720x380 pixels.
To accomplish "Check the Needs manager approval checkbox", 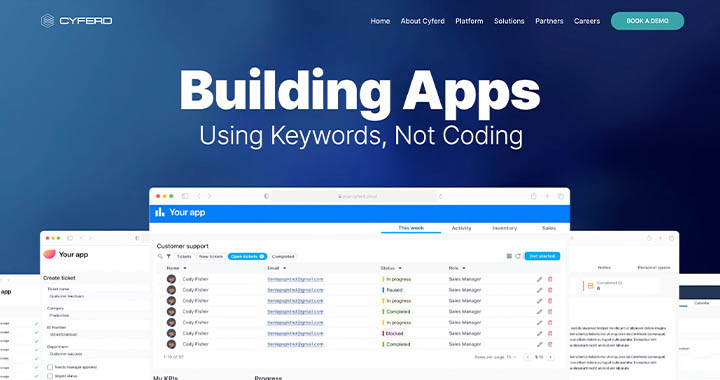I will (x=50, y=367).
